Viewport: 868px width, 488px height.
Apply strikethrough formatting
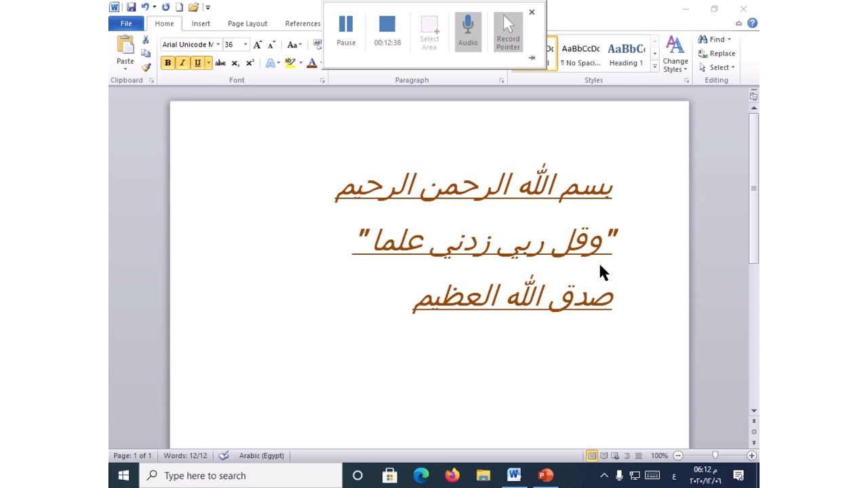[220, 63]
